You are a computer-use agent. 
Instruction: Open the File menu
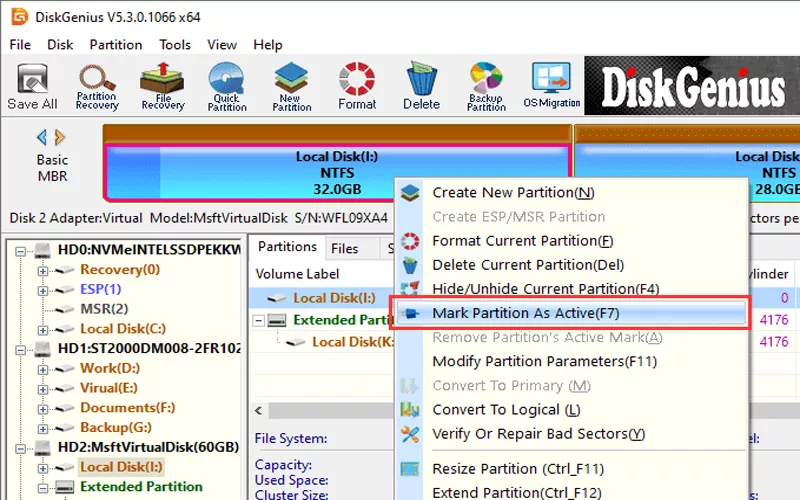pyautogui.click(x=20, y=45)
